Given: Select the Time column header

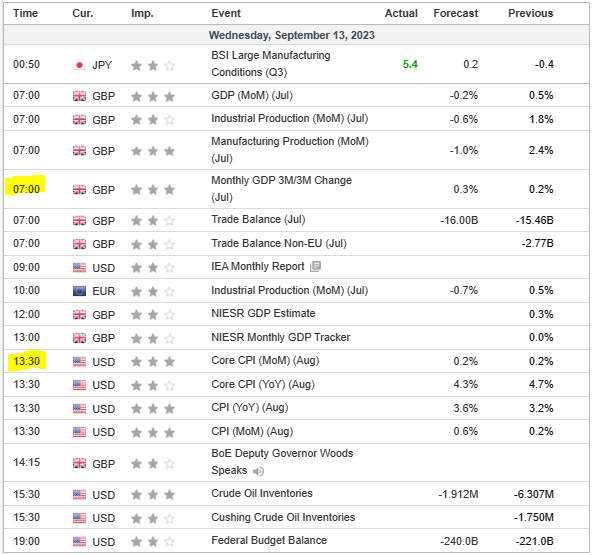Looking at the screenshot, I should point(25,13).
